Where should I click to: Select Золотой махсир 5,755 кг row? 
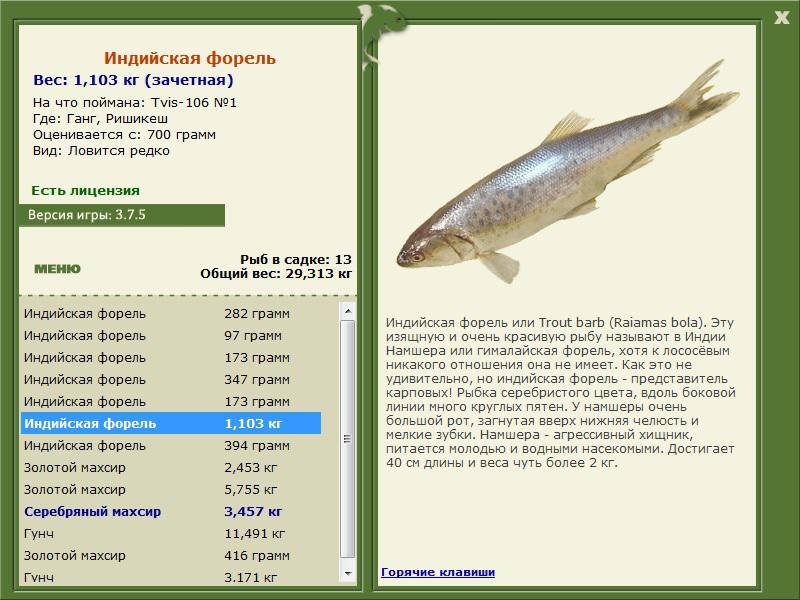click(171, 489)
